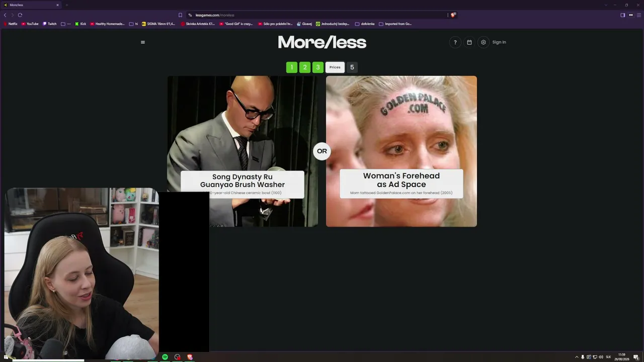Click the browser back arrow
This screenshot has height=362, width=644.
pyautogui.click(x=5, y=15)
